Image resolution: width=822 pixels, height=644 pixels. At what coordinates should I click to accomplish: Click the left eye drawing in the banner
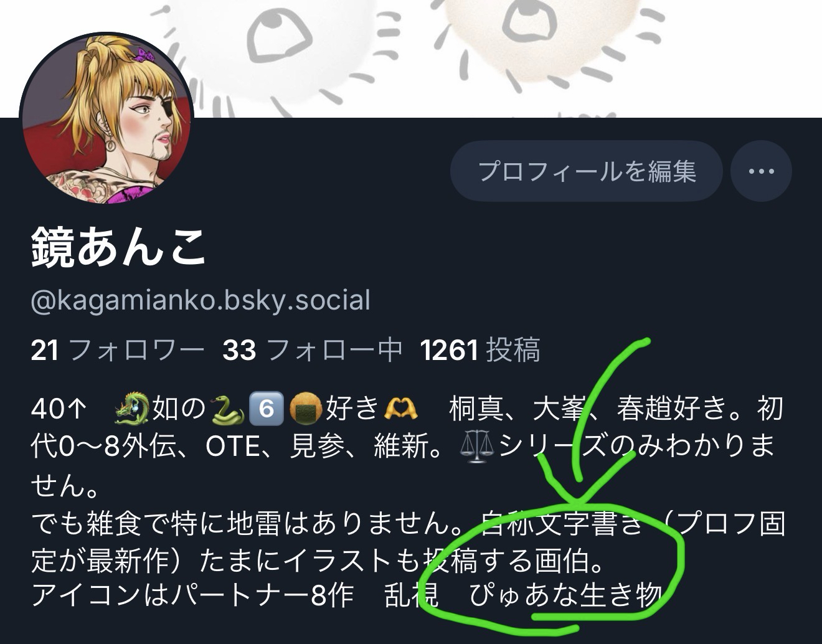[278, 35]
